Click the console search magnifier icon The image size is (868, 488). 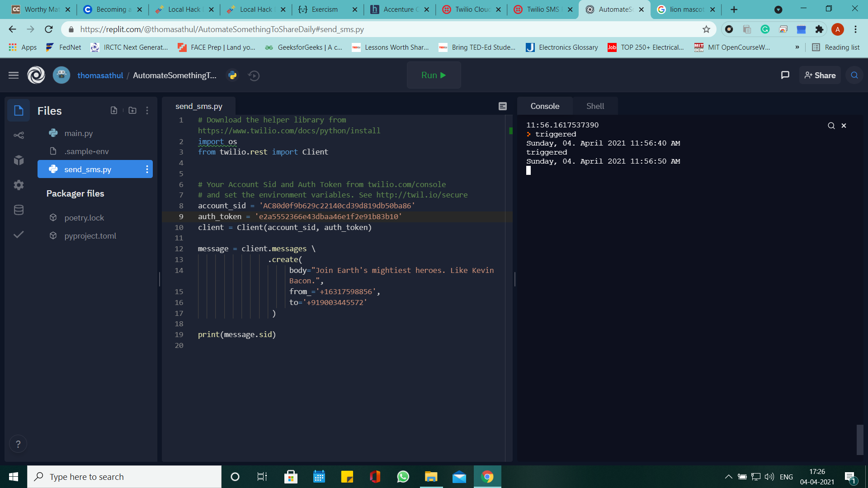[831, 126]
